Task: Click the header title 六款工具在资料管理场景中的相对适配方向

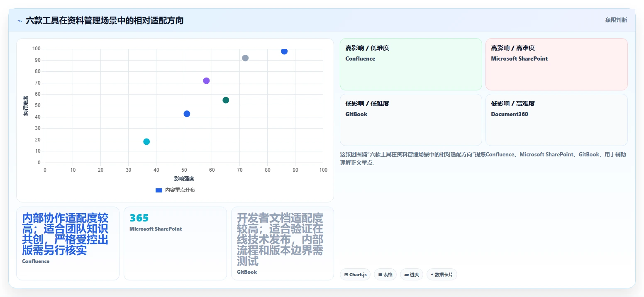Action: [105, 20]
